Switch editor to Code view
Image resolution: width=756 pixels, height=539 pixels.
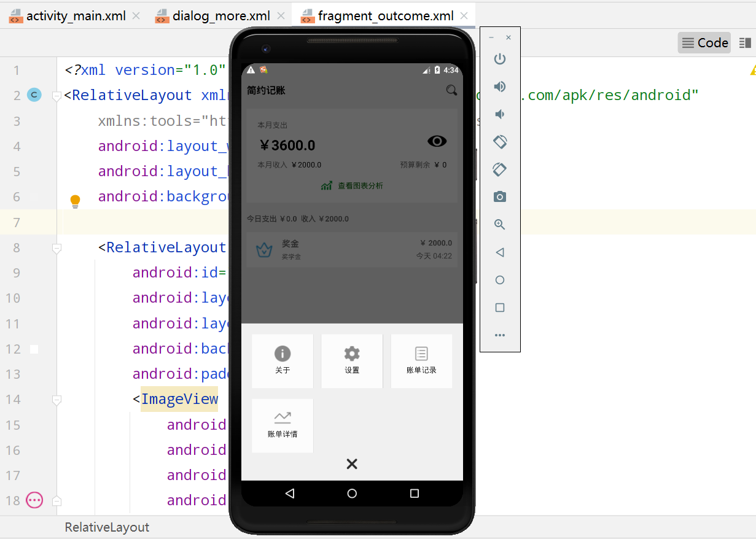click(x=704, y=42)
